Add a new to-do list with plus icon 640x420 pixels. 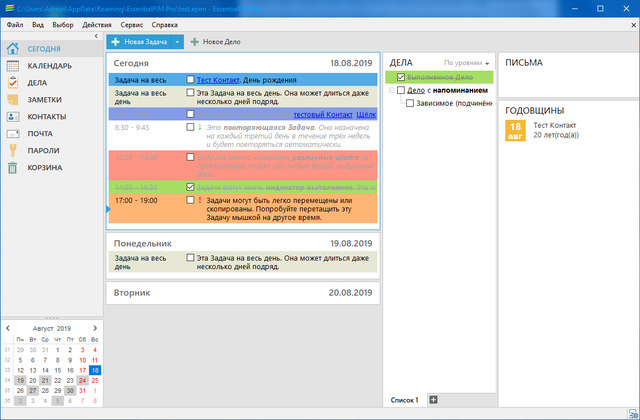click(433, 400)
